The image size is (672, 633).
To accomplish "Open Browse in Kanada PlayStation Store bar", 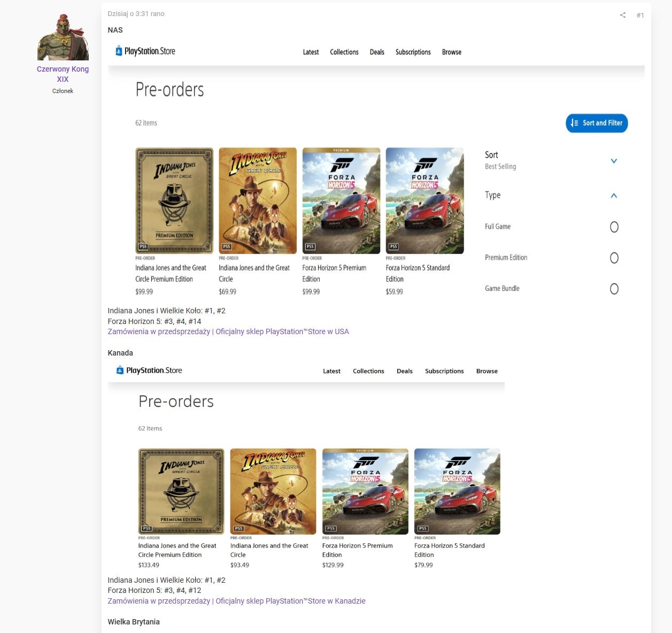I will tap(487, 371).
